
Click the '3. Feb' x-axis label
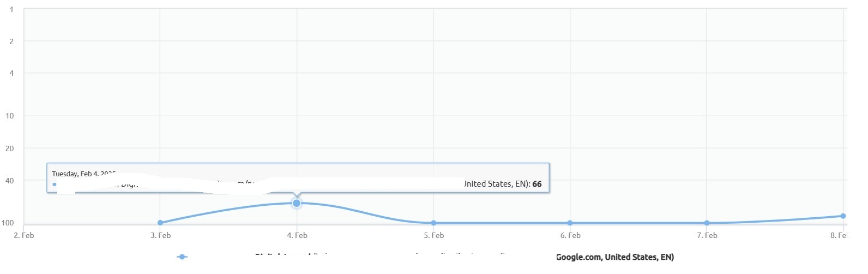click(160, 235)
